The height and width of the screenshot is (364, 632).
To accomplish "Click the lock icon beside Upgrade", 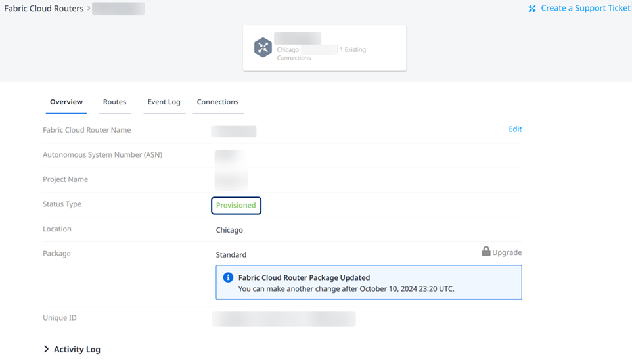I will (x=486, y=251).
